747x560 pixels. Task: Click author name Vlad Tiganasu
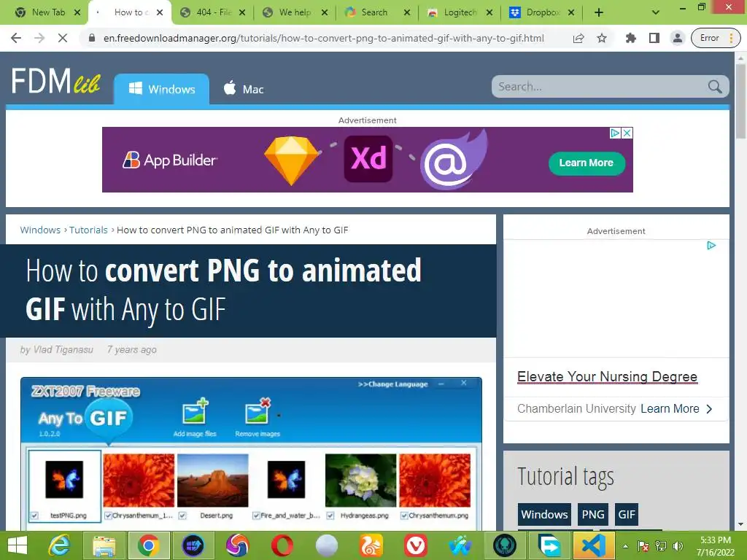(63, 350)
